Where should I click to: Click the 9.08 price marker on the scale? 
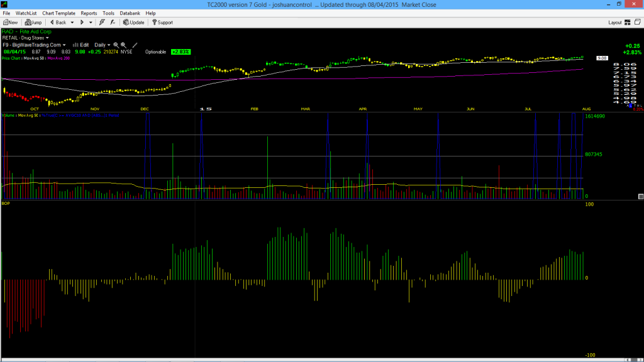[602, 58]
